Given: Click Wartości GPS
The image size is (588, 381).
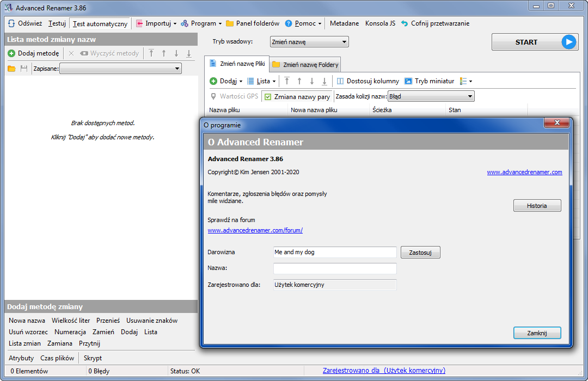Looking at the screenshot, I should click(234, 96).
